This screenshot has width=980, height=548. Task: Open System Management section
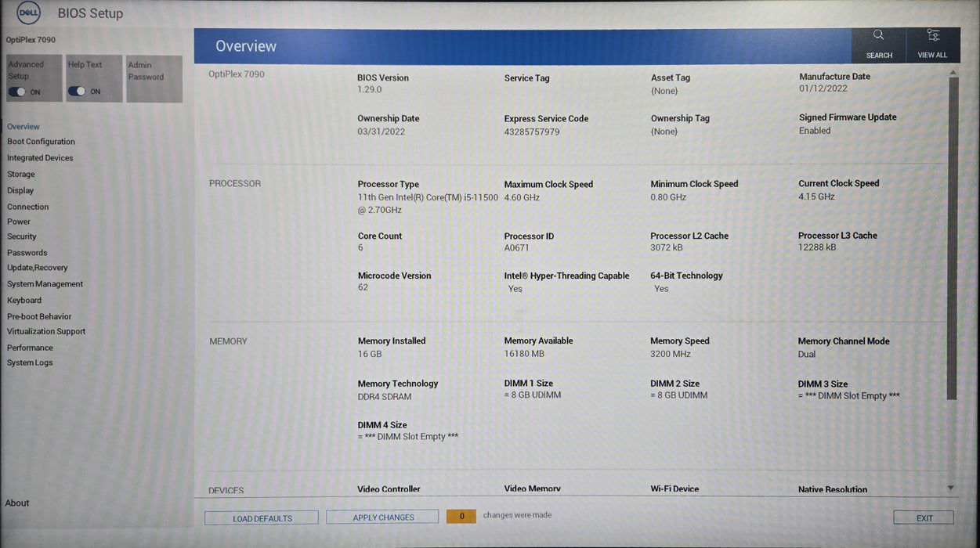[x=45, y=284]
